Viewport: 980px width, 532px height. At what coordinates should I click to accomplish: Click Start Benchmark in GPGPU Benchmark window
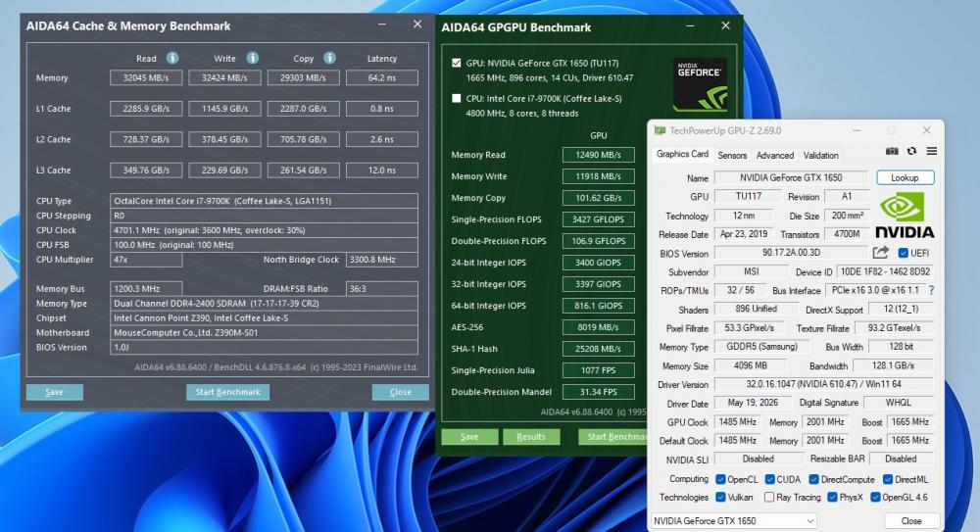click(612, 436)
